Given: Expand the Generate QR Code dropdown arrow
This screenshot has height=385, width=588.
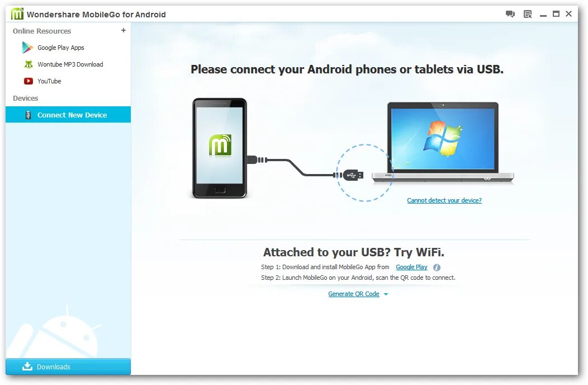Looking at the screenshot, I should pyautogui.click(x=386, y=294).
